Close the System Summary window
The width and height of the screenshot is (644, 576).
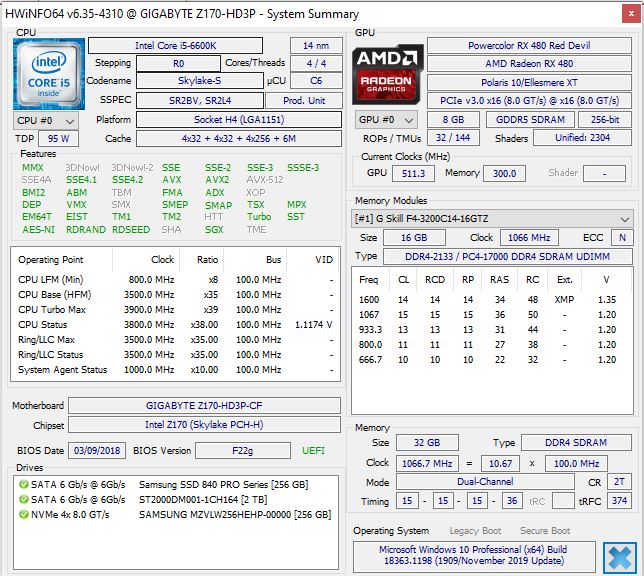coord(631,14)
